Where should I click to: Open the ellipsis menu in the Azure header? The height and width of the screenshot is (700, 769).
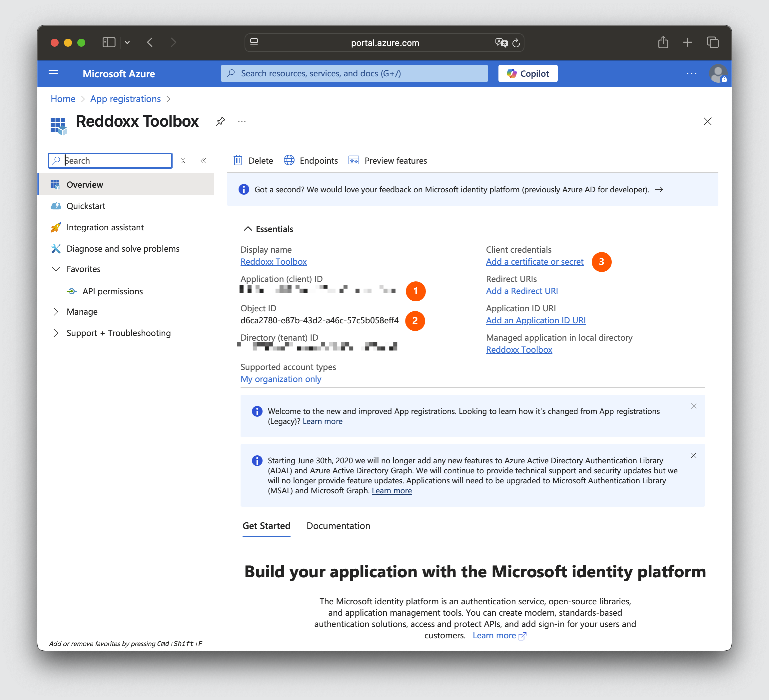point(691,73)
